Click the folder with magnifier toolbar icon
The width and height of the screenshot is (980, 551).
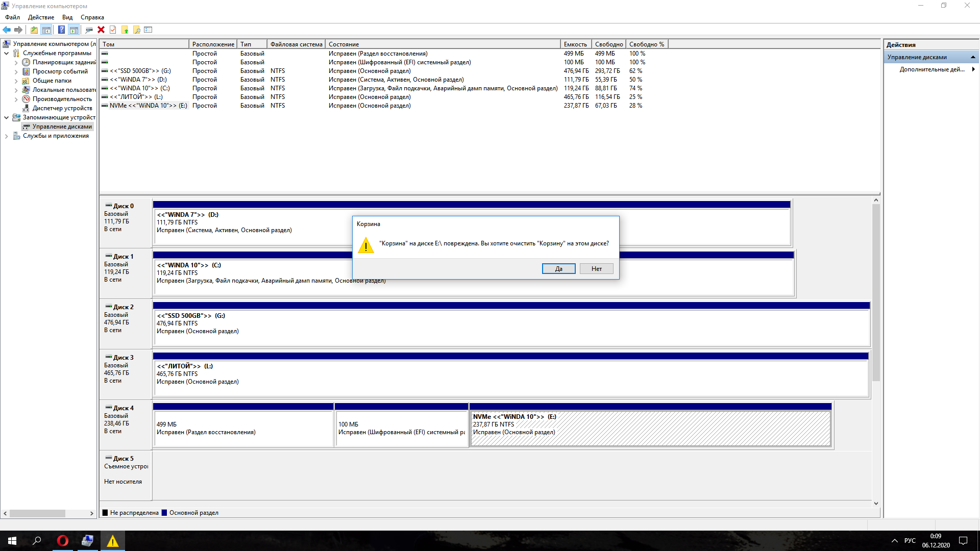tap(136, 30)
